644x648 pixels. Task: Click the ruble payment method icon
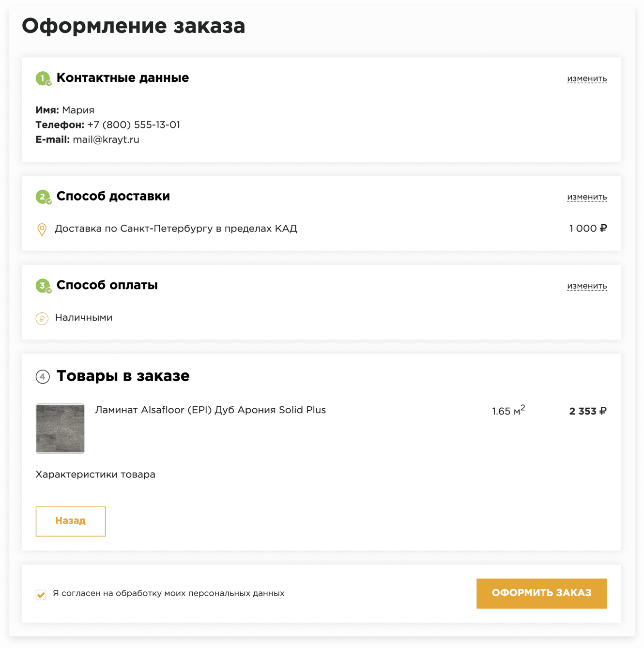pos(42,319)
